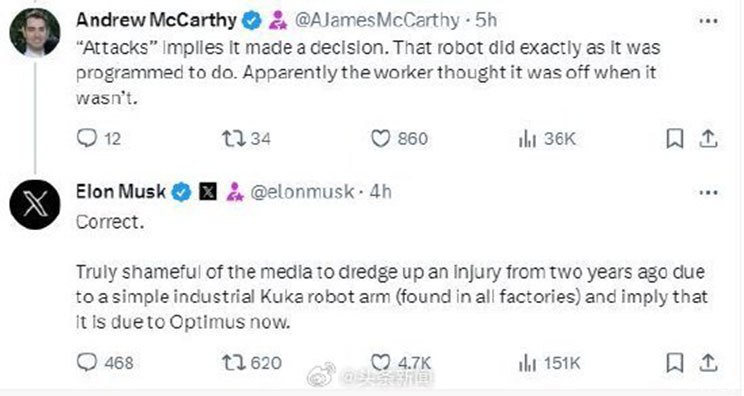The image size is (744, 396).
Task: Retweet Andrew McCarthy's post
Action: click(246, 138)
